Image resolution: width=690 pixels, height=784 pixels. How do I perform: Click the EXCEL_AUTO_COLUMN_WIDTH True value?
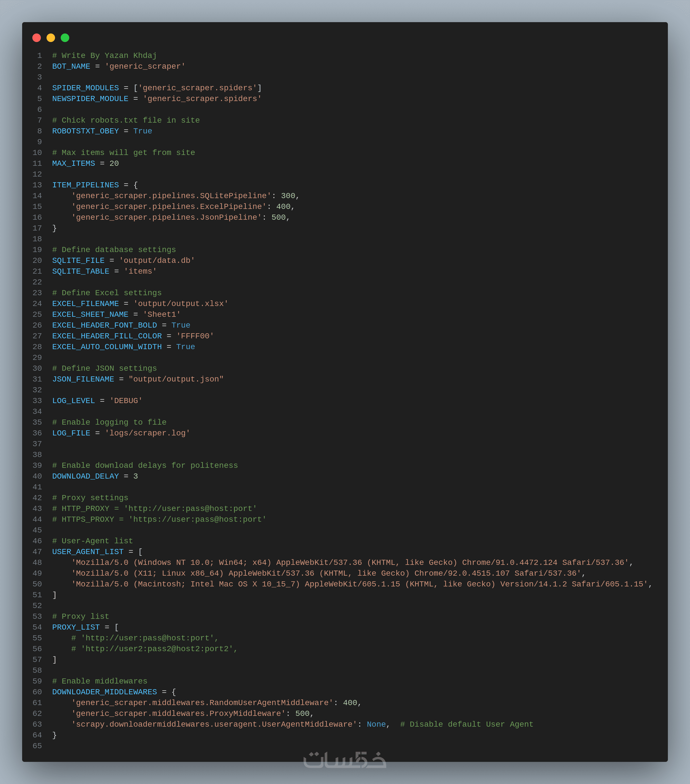click(x=186, y=347)
